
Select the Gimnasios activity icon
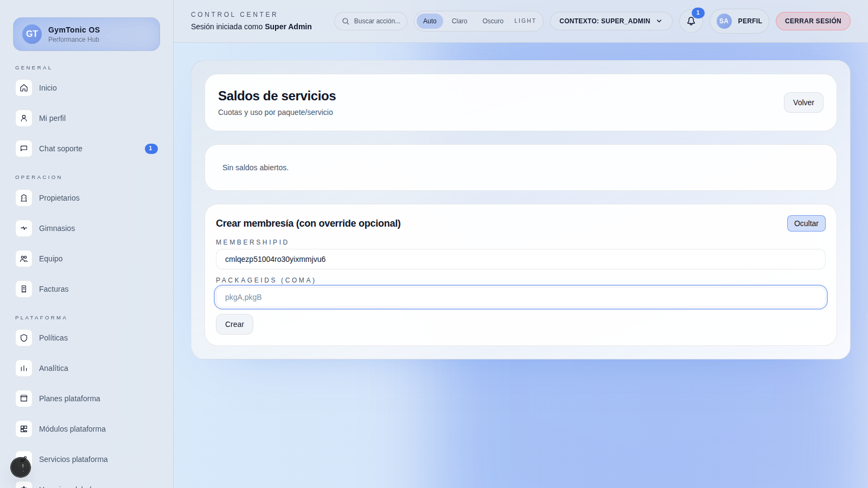click(24, 228)
